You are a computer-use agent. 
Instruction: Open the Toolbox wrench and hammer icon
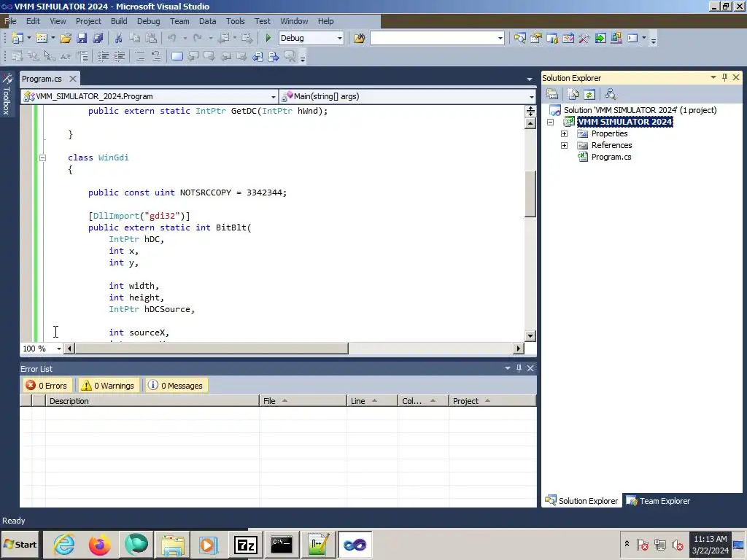click(584, 38)
